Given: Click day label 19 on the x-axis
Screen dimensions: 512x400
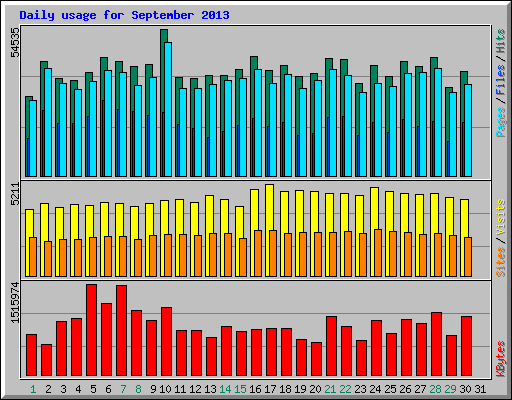Looking at the screenshot, I should point(300,389).
